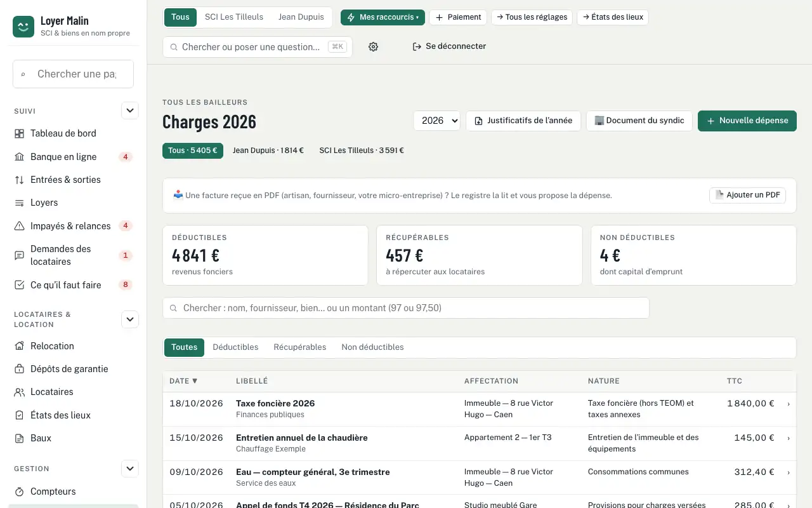The width and height of the screenshot is (812, 508).
Task: Click the Nouvelle dépense button
Action: click(x=747, y=121)
